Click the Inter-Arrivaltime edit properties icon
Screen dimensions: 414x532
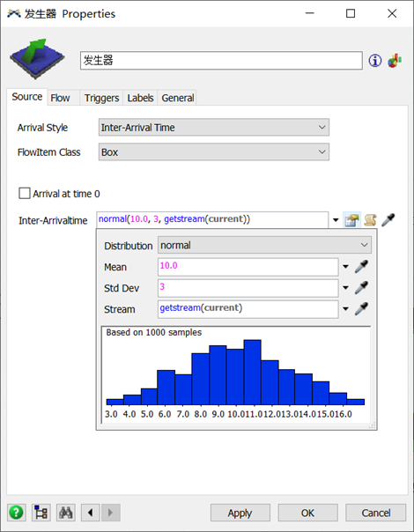tap(351, 220)
